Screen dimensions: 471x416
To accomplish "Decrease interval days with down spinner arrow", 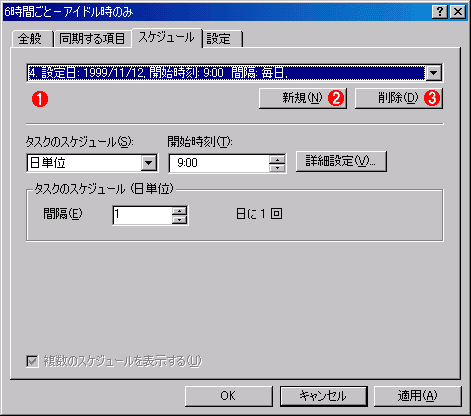I will [x=179, y=219].
